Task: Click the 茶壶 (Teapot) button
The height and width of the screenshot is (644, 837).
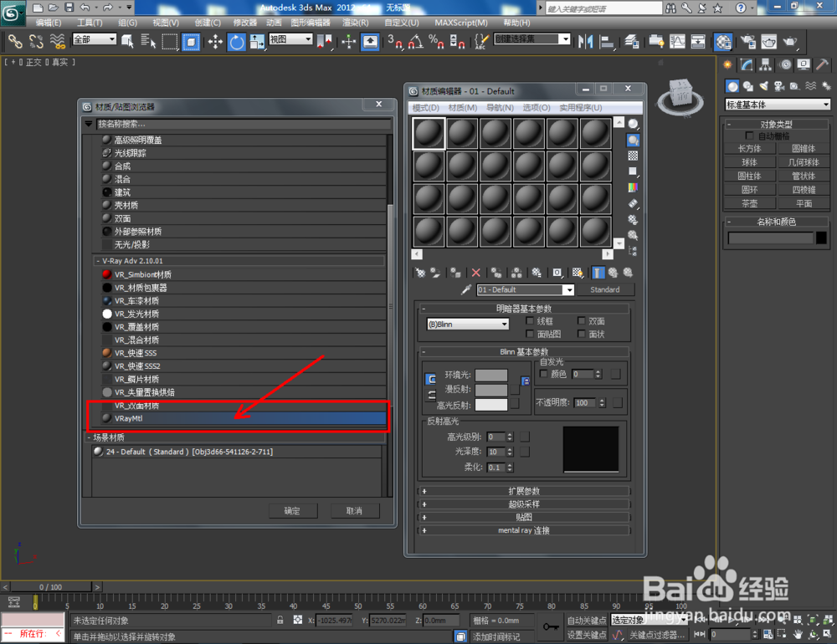Action: pyautogui.click(x=749, y=203)
